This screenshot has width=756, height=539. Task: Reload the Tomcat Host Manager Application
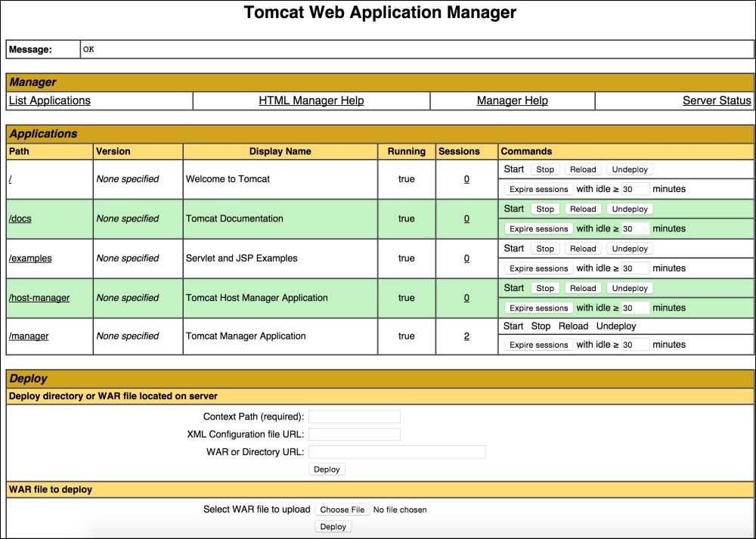583,288
